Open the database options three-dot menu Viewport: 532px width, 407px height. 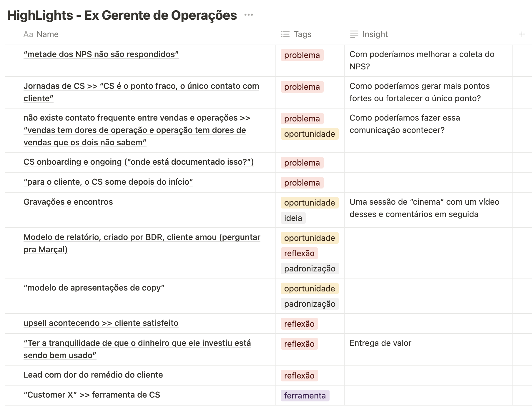pyautogui.click(x=248, y=15)
